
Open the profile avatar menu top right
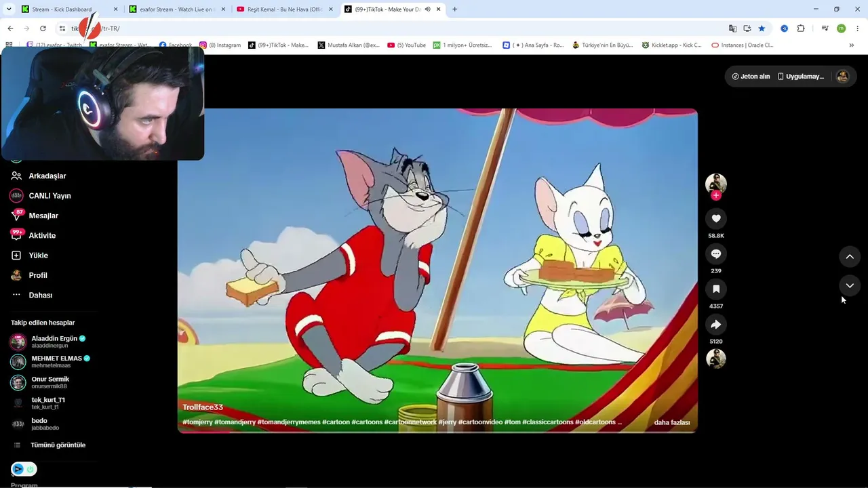coord(843,77)
